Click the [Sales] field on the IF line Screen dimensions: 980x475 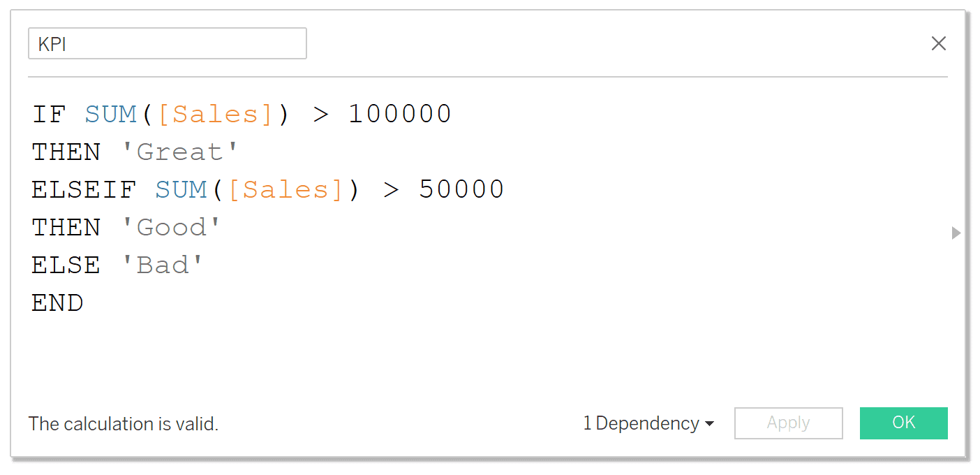tap(215, 114)
